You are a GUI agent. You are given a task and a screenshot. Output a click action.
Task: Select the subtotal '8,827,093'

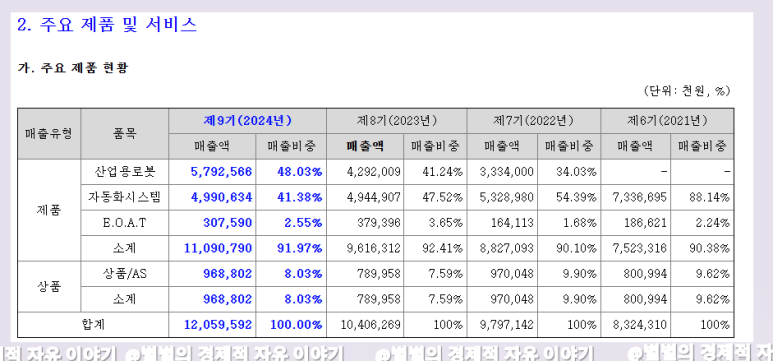tap(507, 248)
